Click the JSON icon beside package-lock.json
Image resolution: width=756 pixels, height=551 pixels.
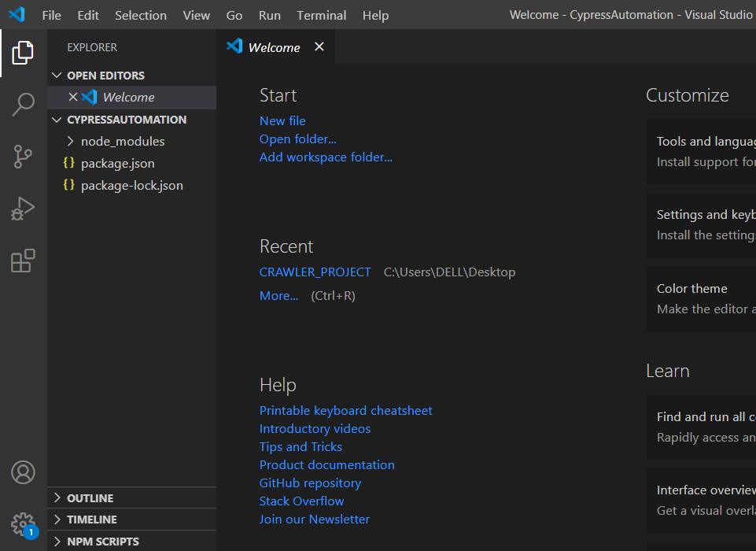69,185
